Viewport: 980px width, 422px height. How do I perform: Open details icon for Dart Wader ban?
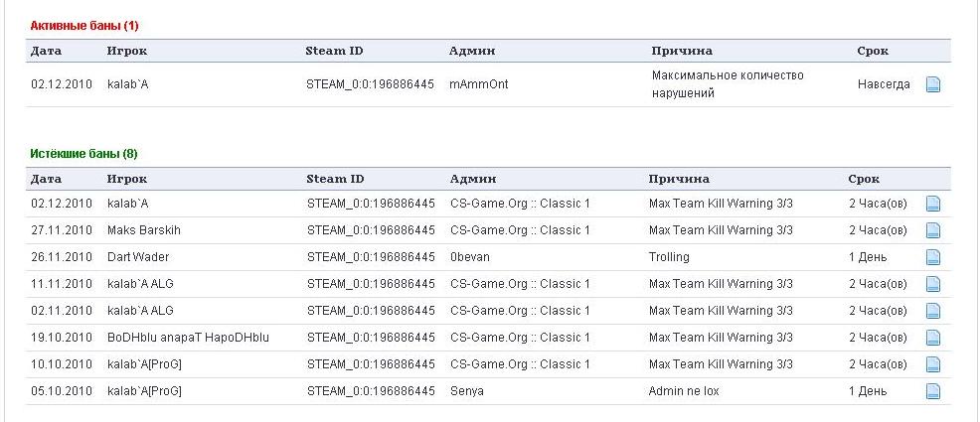click(x=933, y=258)
